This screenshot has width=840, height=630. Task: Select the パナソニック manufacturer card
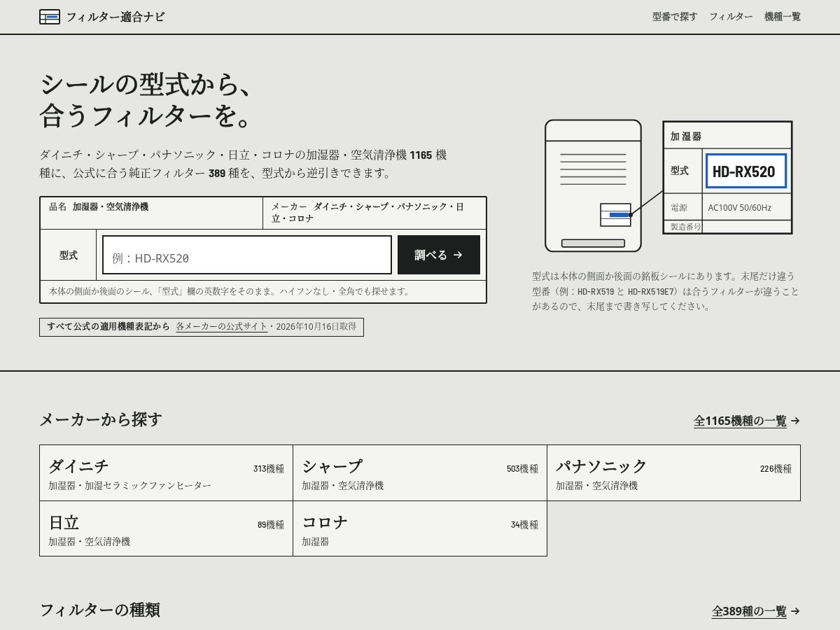click(x=673, y=472)
